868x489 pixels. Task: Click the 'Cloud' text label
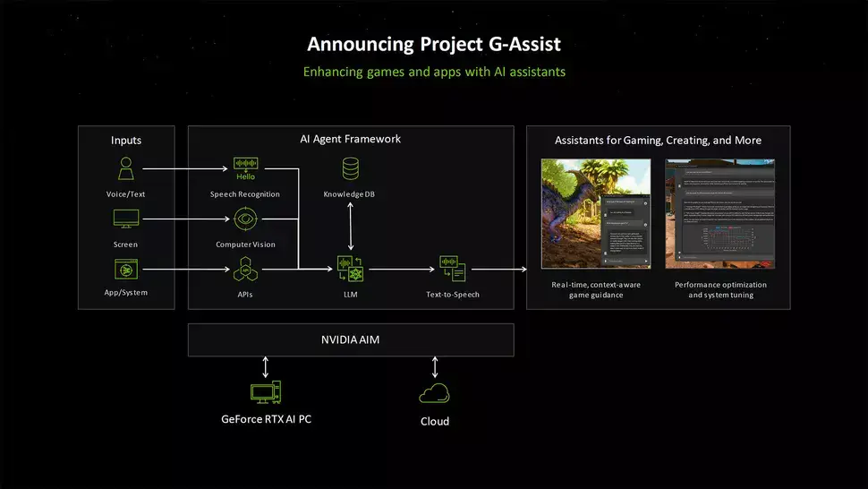pos(435,422)
